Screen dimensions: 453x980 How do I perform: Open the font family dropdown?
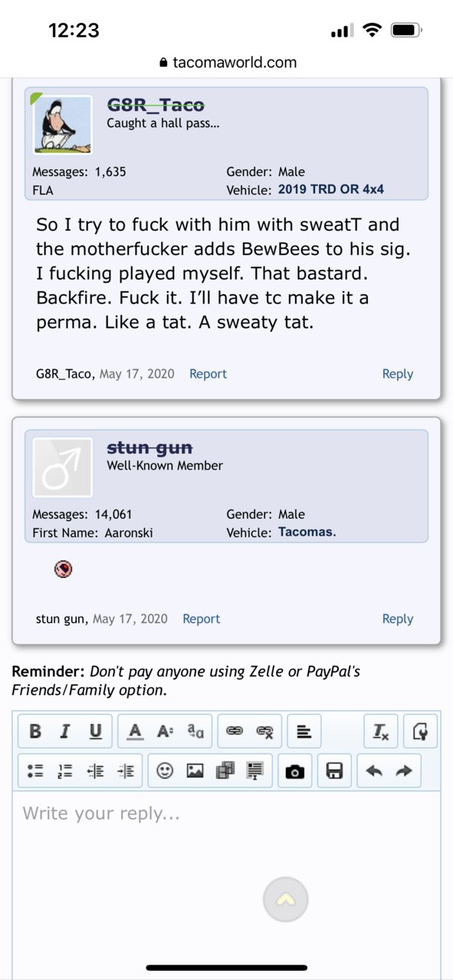(195, 732)
